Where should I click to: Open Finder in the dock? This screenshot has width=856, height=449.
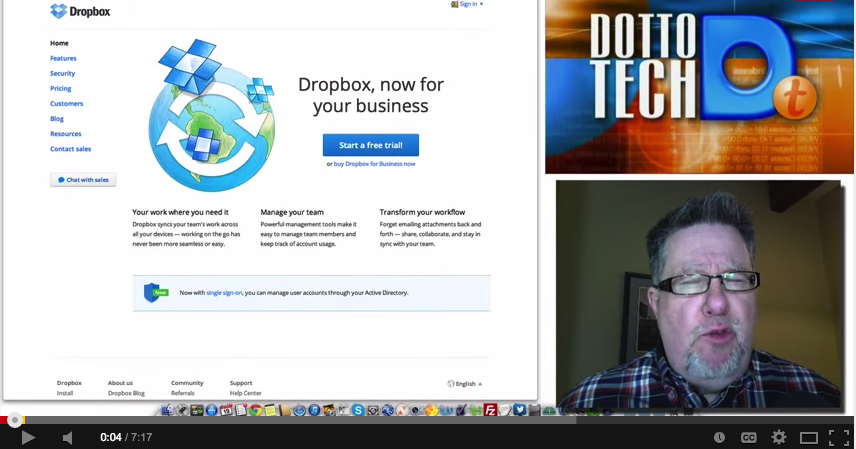168,410
